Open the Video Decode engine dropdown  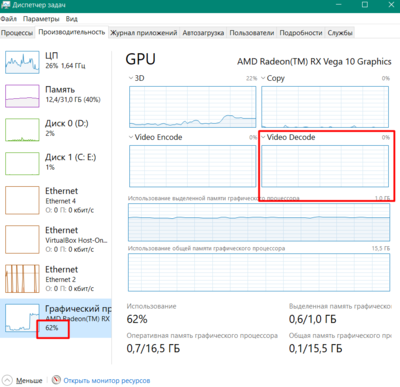coord(263,137)
